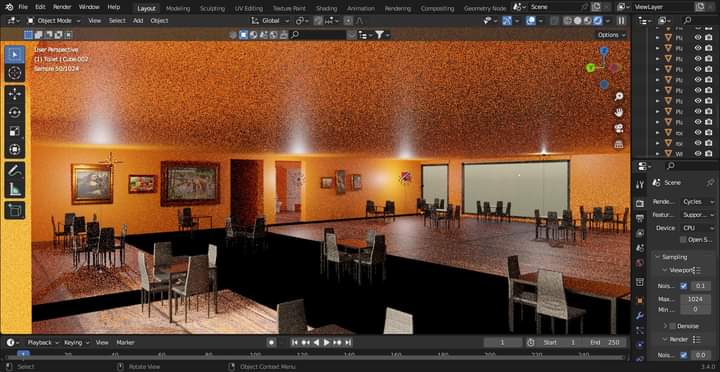Click the green Y axis on navigation gizmo
This screenshot has height=372, width=720.
pos(591,68)
